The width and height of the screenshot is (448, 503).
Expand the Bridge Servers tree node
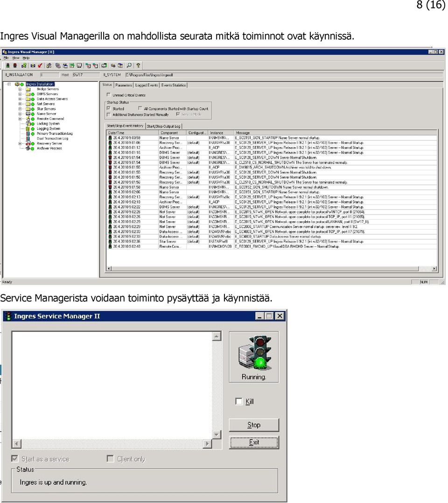(x=20, y=89)
